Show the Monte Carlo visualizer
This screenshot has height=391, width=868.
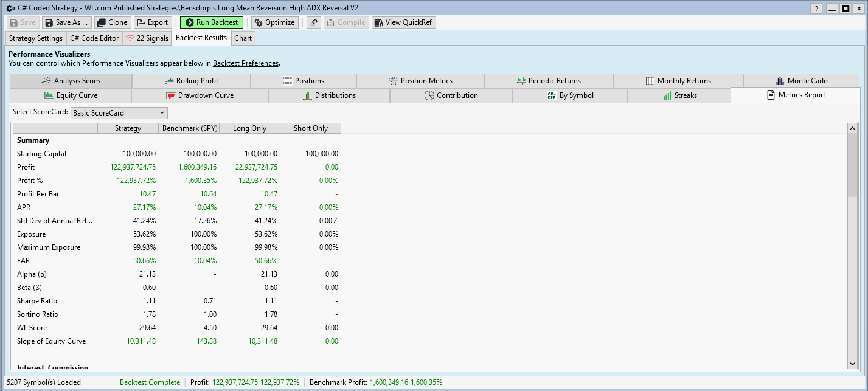coord(801,81)
